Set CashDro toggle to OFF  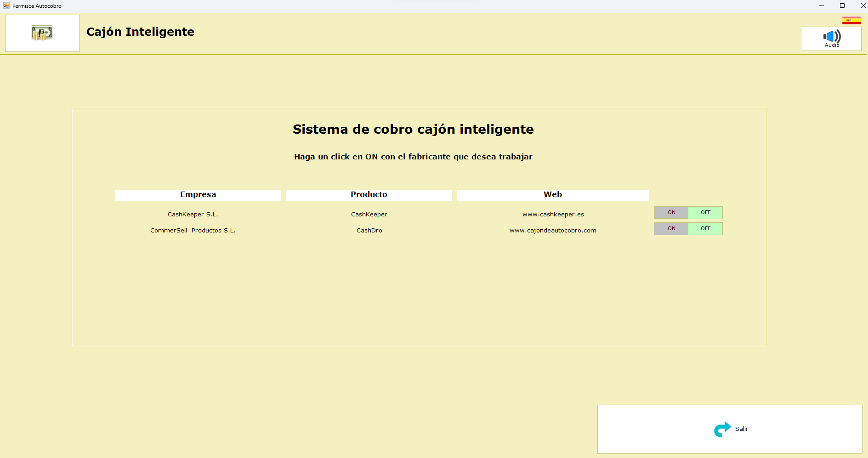point(705,229)
